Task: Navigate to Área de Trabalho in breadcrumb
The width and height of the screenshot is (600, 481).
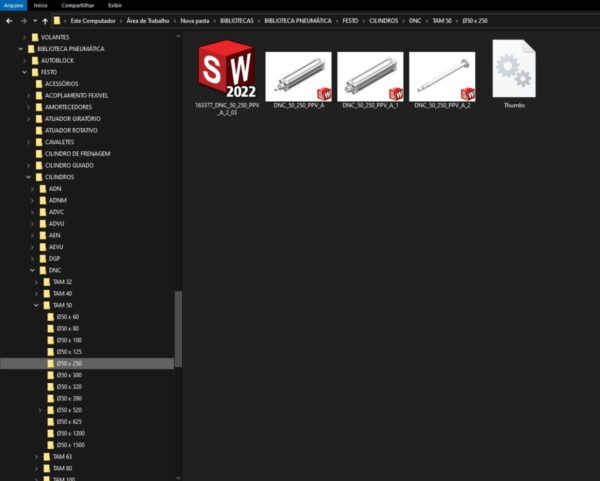Action: pos(148,21)
